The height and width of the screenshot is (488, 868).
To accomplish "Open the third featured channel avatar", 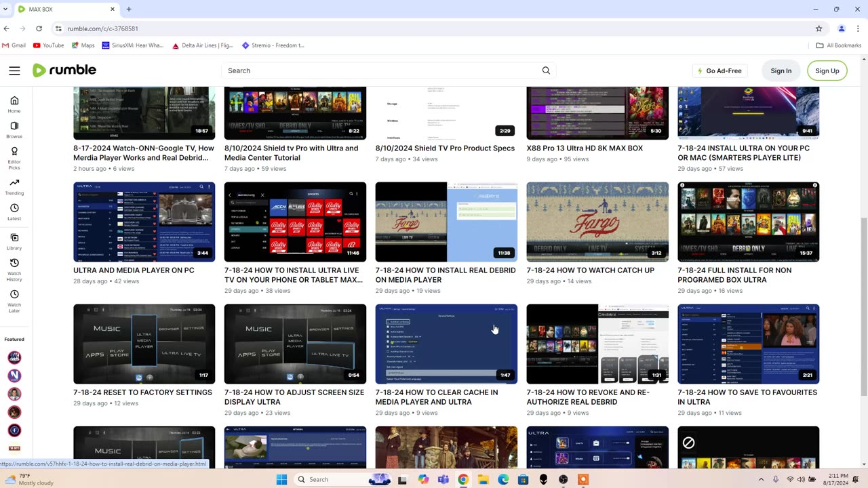I will pos(14,394).
